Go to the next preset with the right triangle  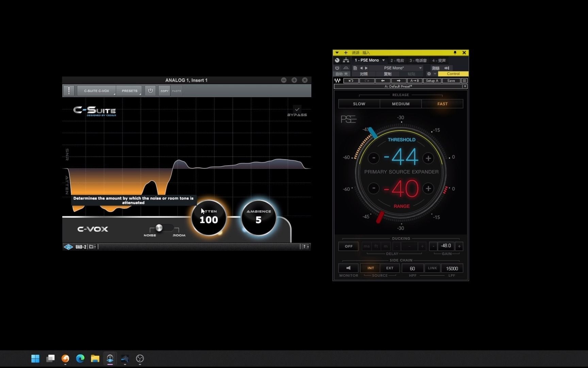coord(366,68)
